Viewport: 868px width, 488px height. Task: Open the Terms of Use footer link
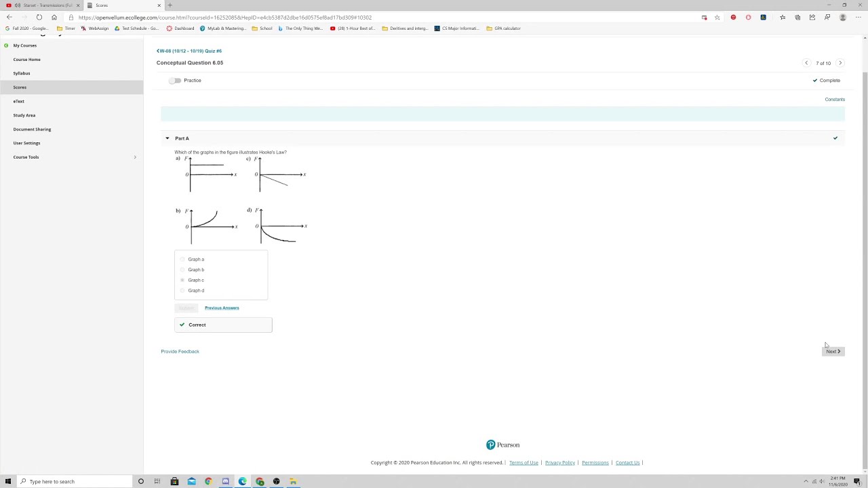click(524, 463)
